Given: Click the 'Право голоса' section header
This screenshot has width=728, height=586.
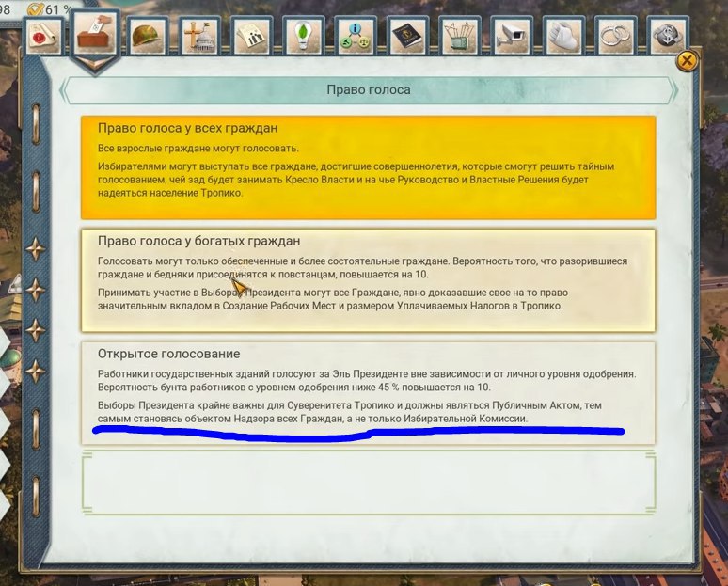Looking at the screenshot, I should click(369, 89).
